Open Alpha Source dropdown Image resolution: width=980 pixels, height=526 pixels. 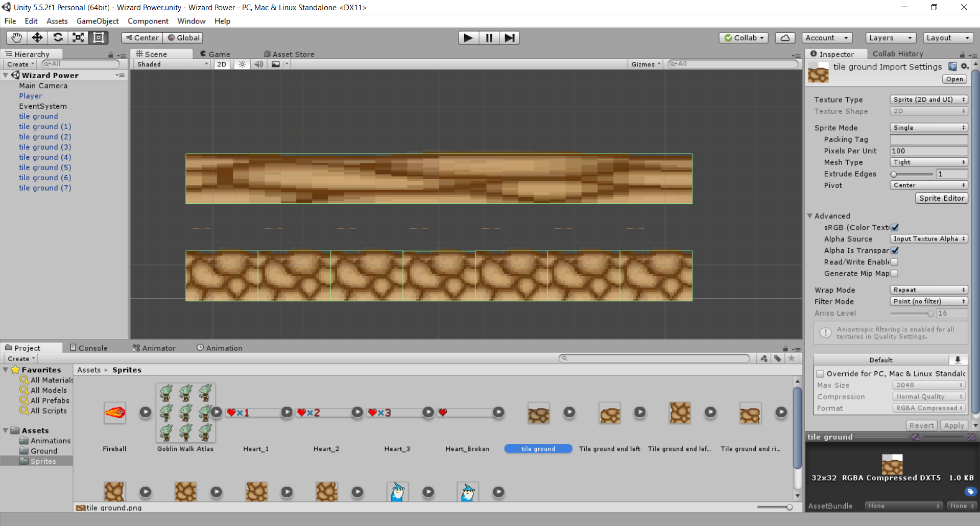pyautogui.click(x=928, y=239)
